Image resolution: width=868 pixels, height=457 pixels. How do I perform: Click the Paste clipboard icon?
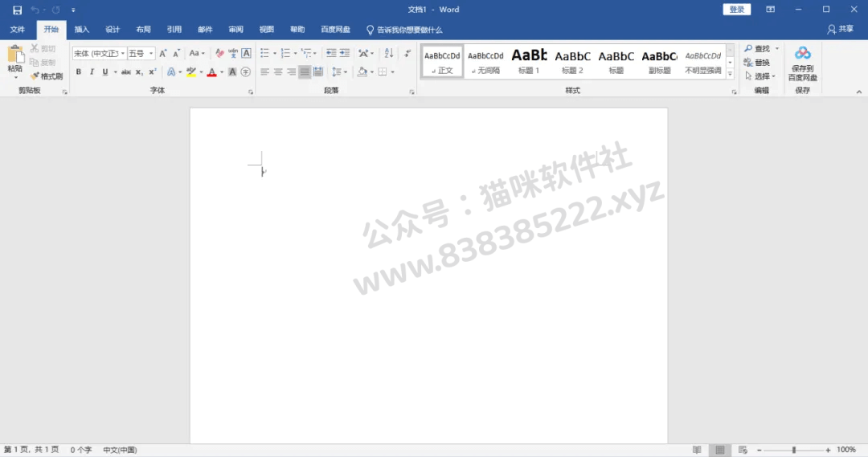point(15,55)
